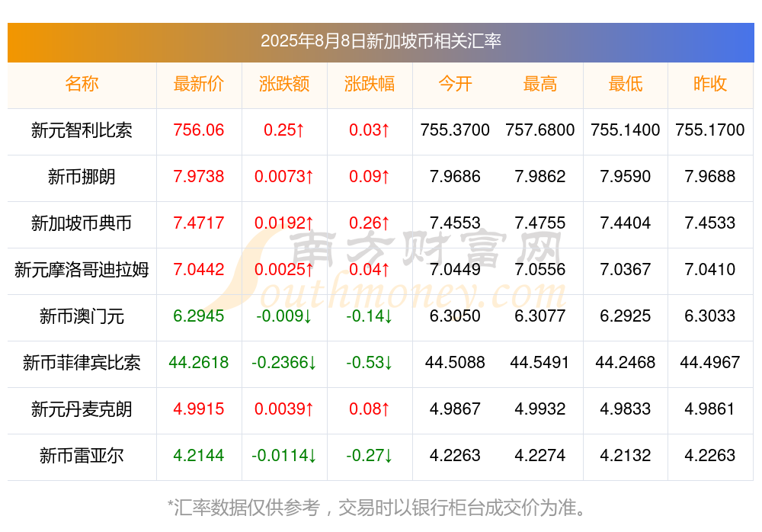Click change percent -0.53↓

[370, 363]
